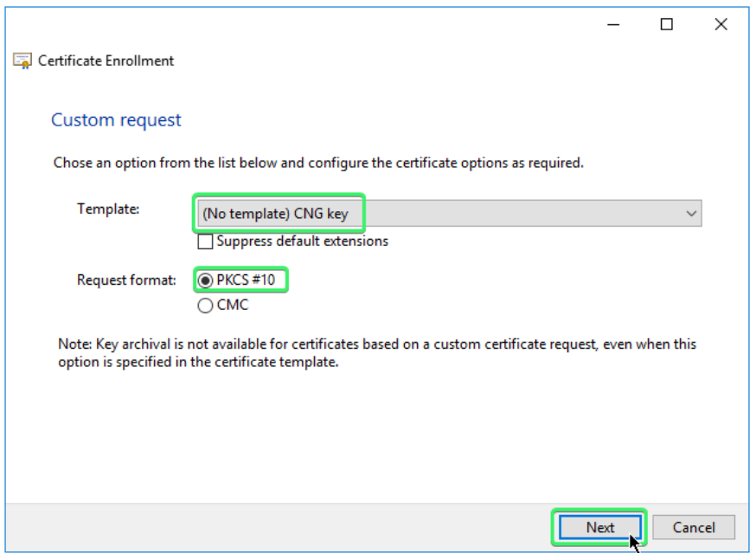
Task: Click the Cancel button
Action: coord(693,527)
